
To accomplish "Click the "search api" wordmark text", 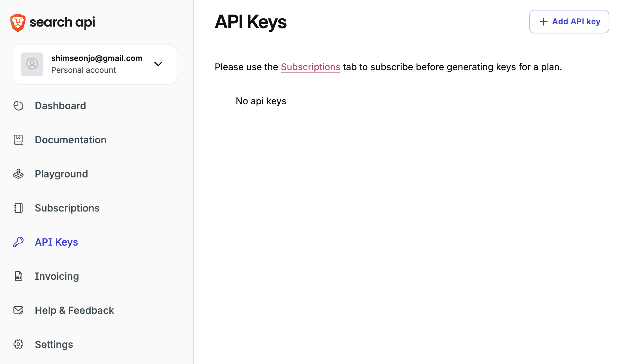I will pyautogui.click(x=62, y=22).
